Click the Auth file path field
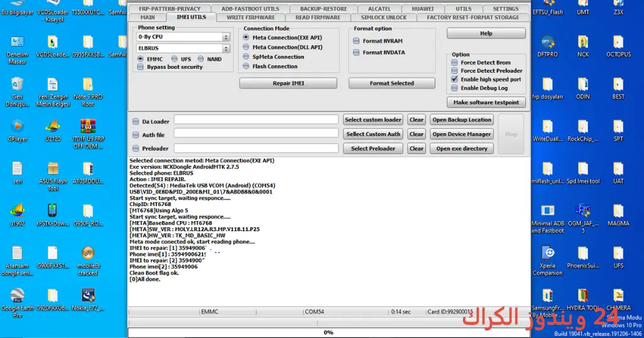The width and height of the screenshot is (644, 338). pos(257,133)
